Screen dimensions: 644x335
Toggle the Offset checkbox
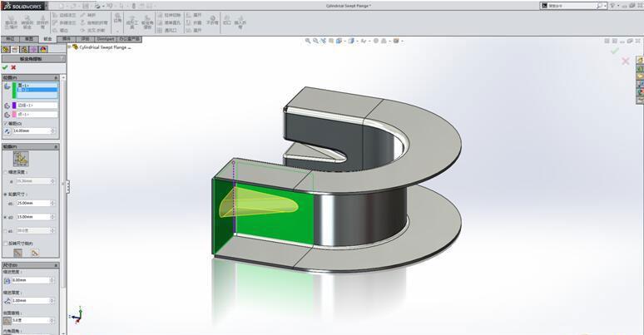coord(5,123)
